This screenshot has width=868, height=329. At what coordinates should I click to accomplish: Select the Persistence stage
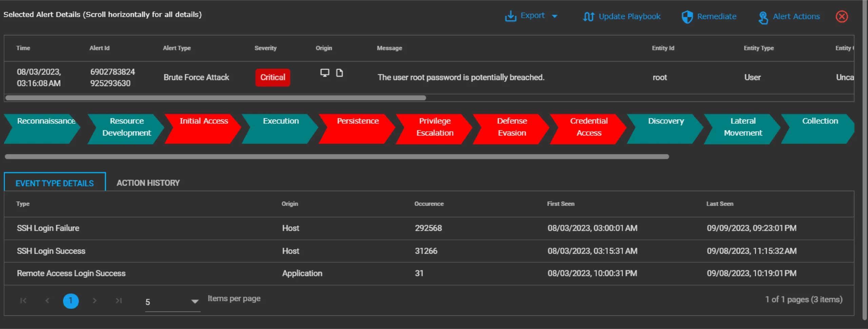357,129
